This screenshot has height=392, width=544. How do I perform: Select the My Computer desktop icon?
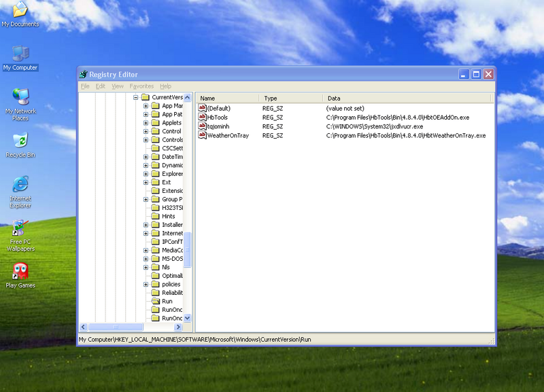pos(20,58)
